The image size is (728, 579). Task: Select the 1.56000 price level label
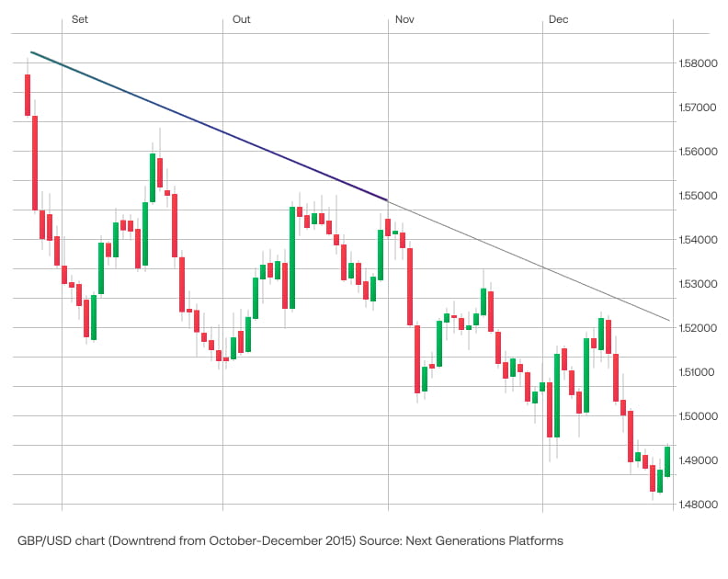698,152
